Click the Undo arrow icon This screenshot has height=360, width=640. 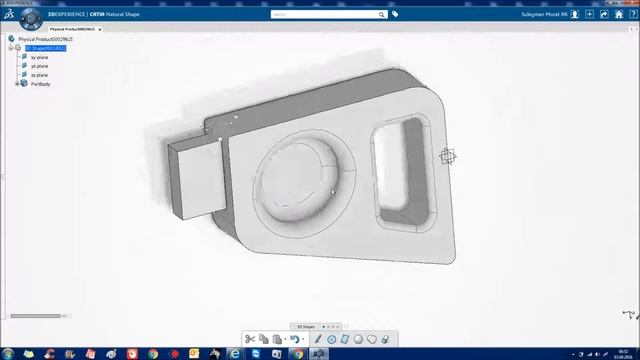[295, 339]
